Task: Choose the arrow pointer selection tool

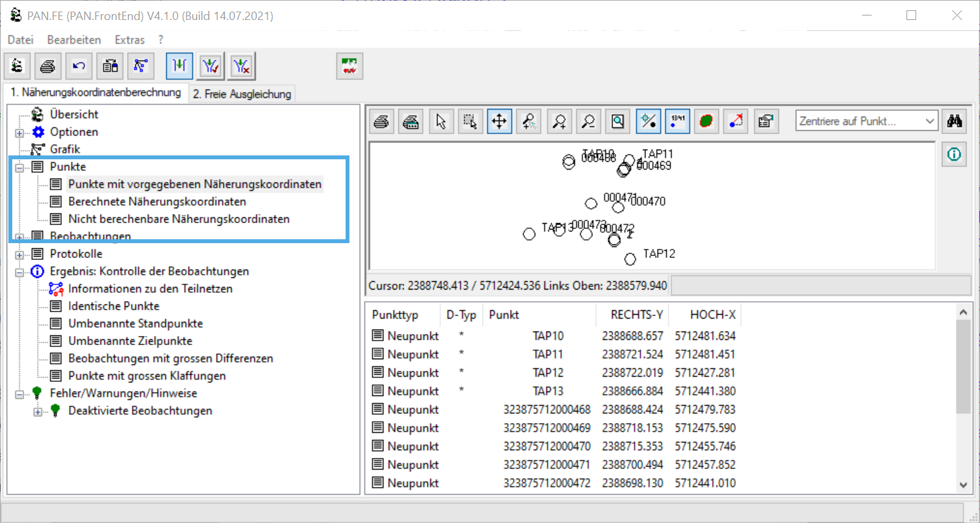Action: click(x=441, y=121)
